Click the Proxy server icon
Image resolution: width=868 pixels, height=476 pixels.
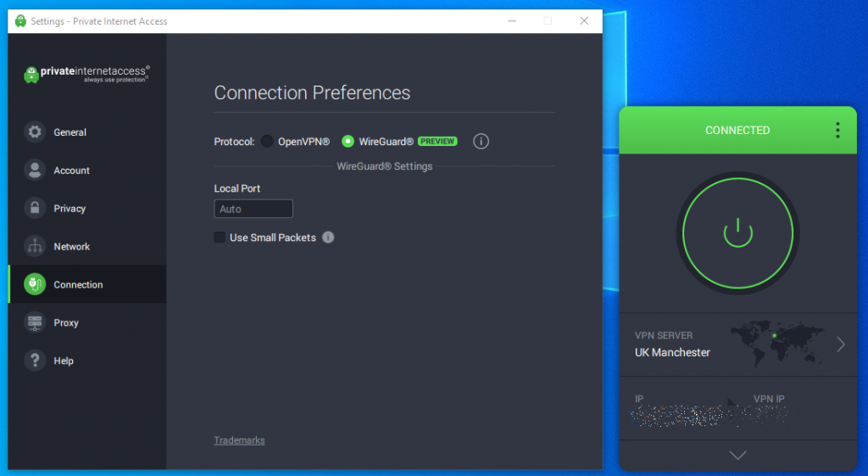(34, 322)
